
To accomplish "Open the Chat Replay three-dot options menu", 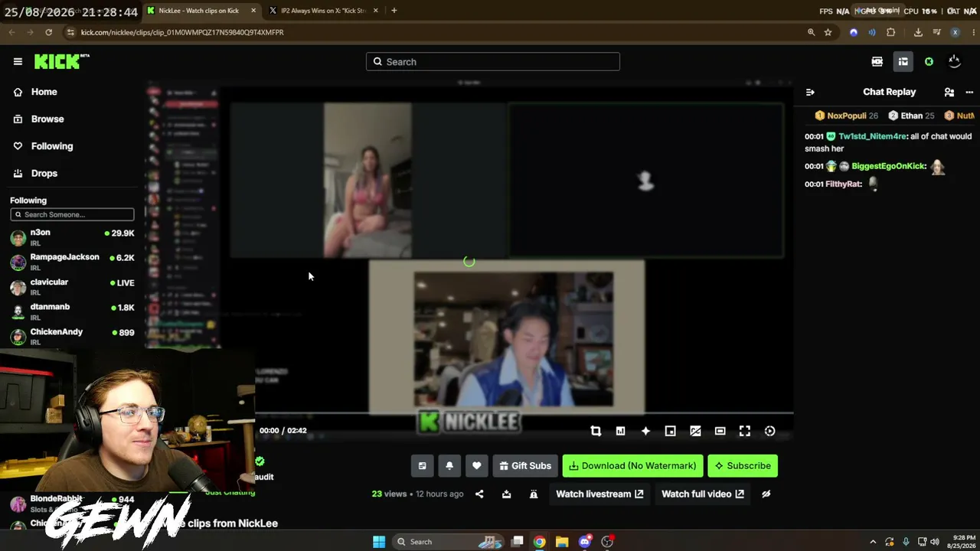I will coord(969,93).
